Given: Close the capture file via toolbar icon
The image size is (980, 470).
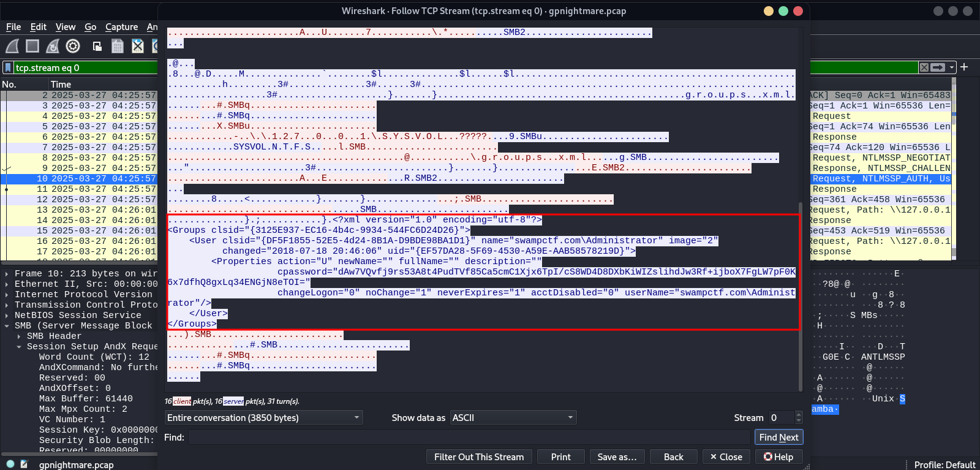Looking at the screenshot, I should pos(138,46).
